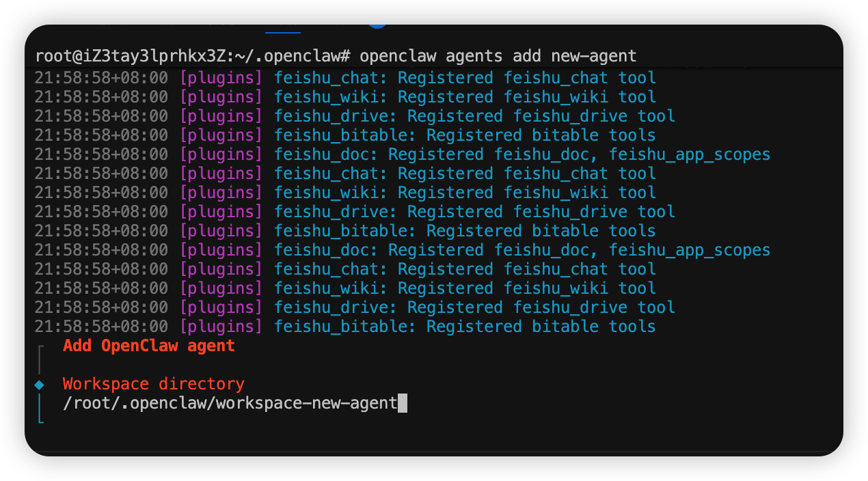Click the first feishu_doc log line

click(x=522, y=154)
